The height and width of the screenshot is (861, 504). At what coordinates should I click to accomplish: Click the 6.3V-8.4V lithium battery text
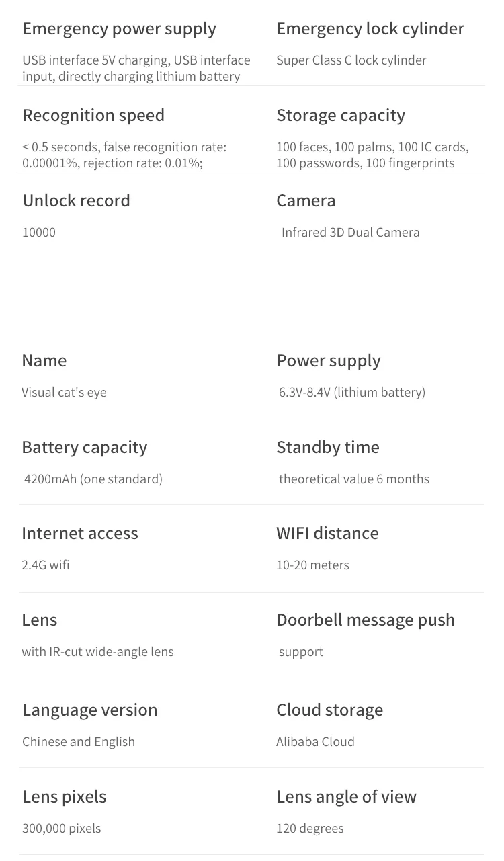(352, 393)
